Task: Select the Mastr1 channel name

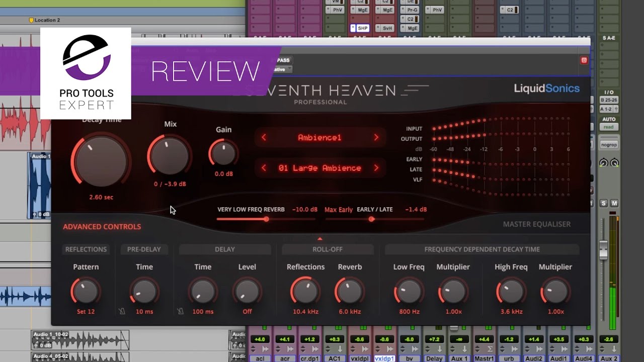Action: point(484,359)
